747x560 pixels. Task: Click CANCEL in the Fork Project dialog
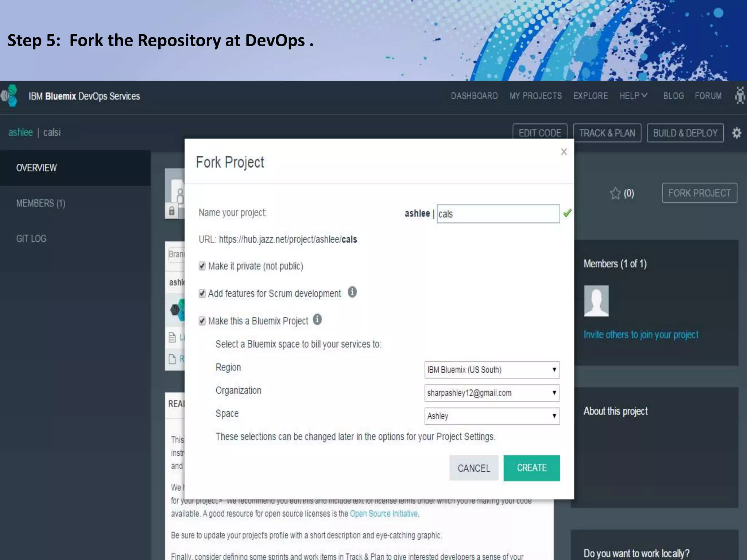tap(474, 468)
